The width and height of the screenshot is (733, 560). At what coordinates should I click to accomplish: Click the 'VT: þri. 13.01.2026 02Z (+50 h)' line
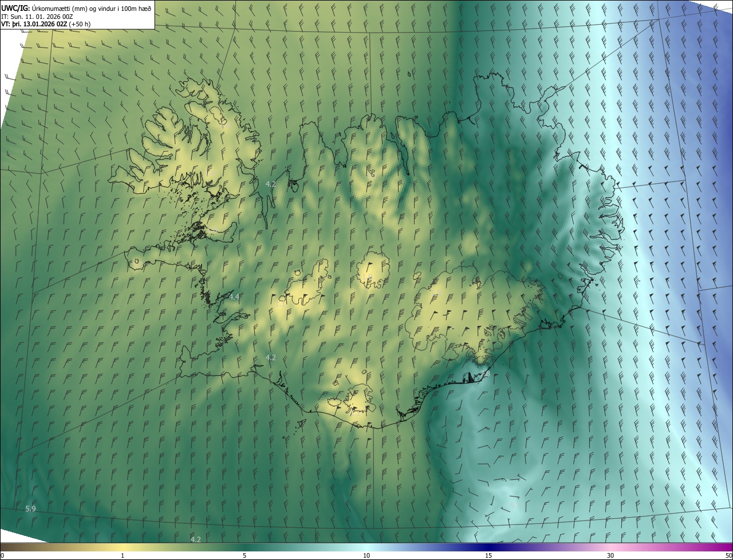46,24
